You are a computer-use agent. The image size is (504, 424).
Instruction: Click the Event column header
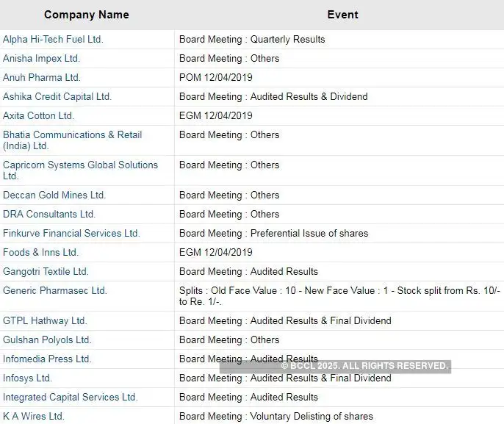(x=342, y=15)
